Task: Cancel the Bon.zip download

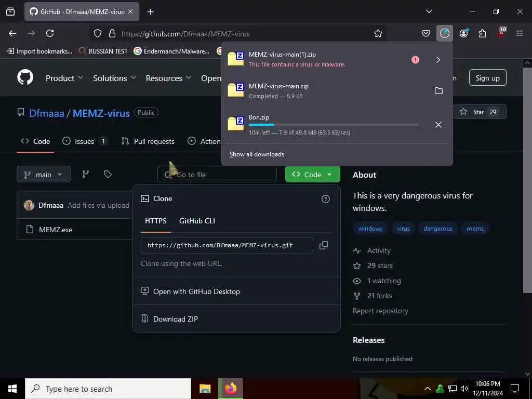Action: [x=438, y=125]
